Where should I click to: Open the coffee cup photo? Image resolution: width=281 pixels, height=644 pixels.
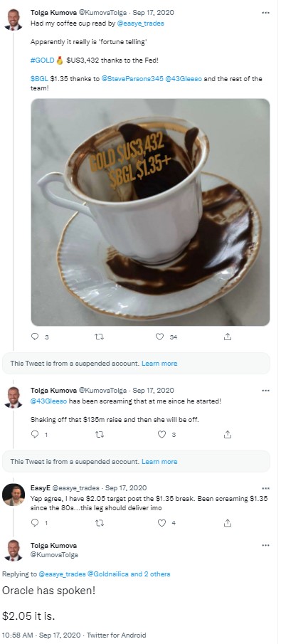150,212
